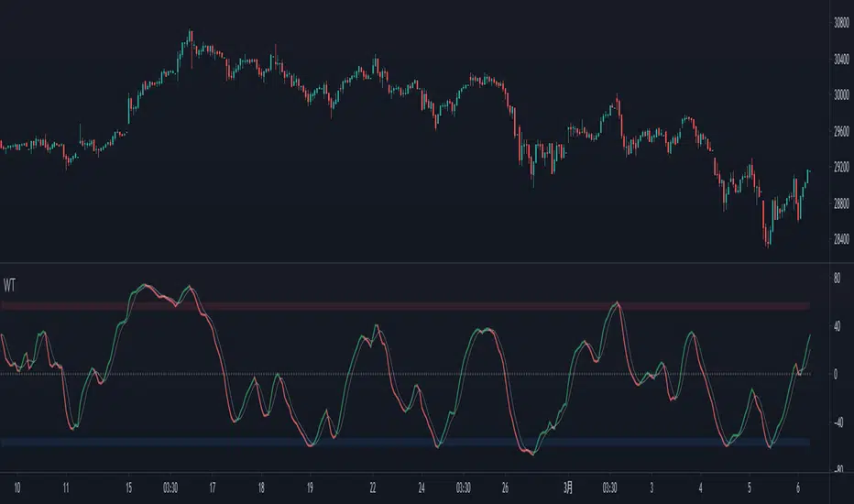
Task: Click the 3月 month label on time axis
Action: pyautogui.click(x=568, y=488)
